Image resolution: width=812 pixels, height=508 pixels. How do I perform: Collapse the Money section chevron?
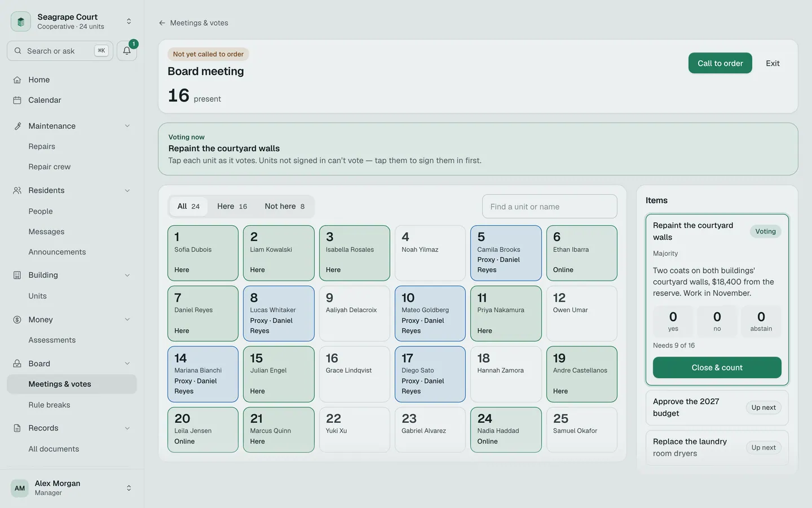click(127, 319)
